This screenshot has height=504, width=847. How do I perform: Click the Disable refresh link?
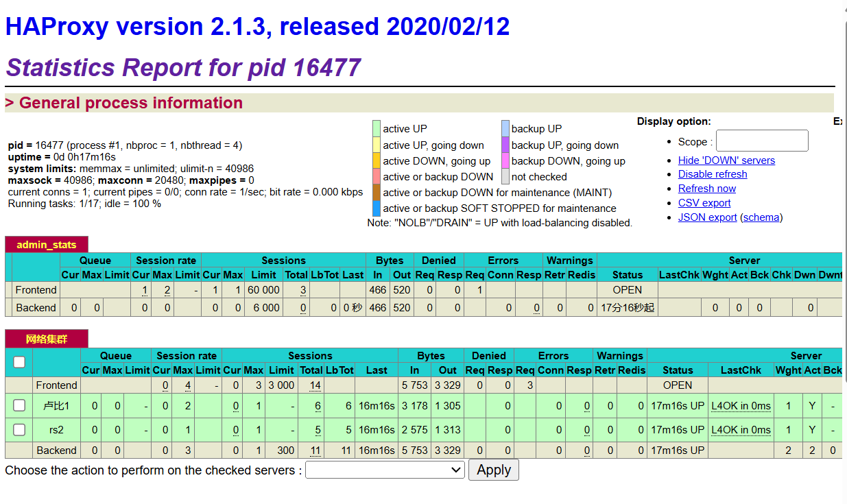(713, 174)
